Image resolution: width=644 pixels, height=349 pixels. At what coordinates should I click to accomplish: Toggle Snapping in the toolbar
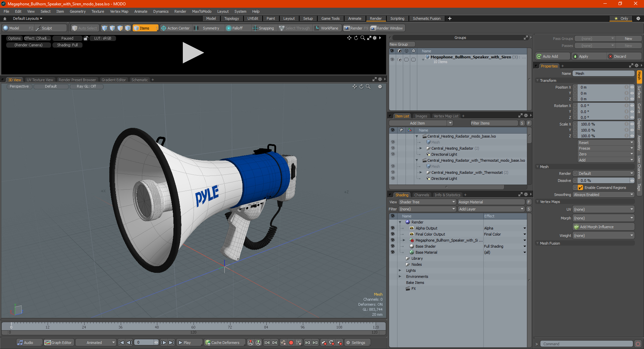[x=263, y=28]
